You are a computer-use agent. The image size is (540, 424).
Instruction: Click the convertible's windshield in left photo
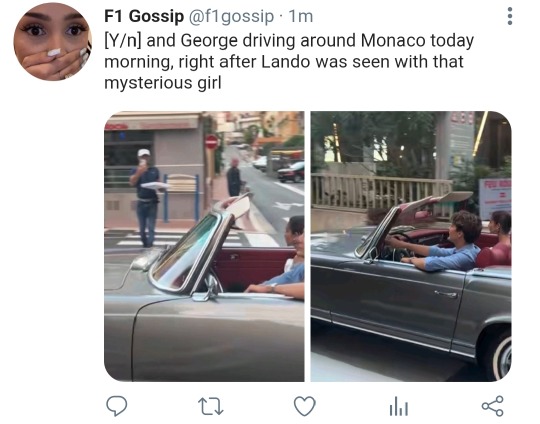[x=186, y=251]
